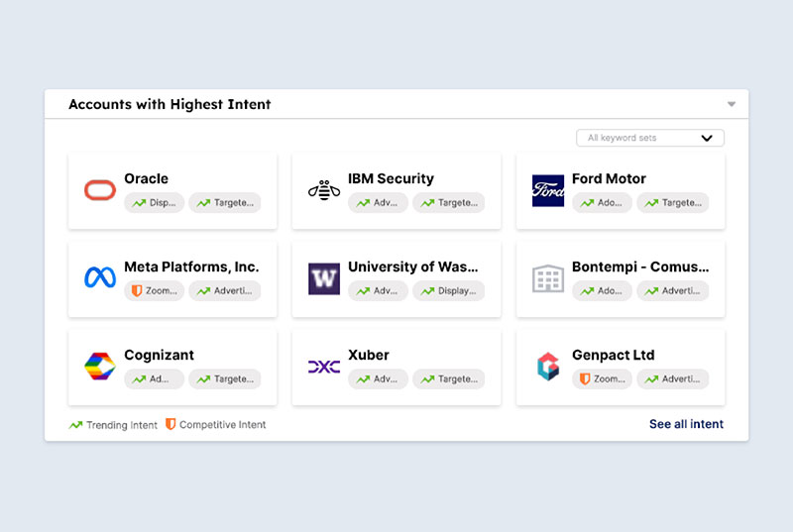The width and height of the screenshot is (793, 532).
Task: Click the Competitive Intent legend shield icon
Action: [x=170, y=424]
